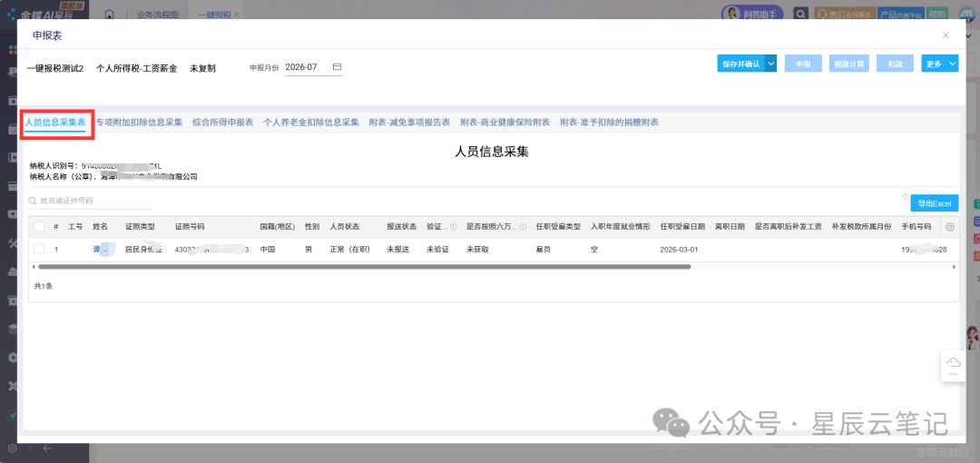980x463 pixels.
Task: Click the table horizontal scrollbar thumb
Action: 365,267
